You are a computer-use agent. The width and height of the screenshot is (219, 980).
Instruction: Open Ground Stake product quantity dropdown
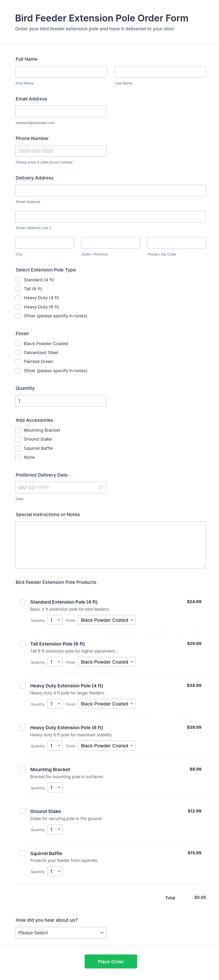[55, 829]
